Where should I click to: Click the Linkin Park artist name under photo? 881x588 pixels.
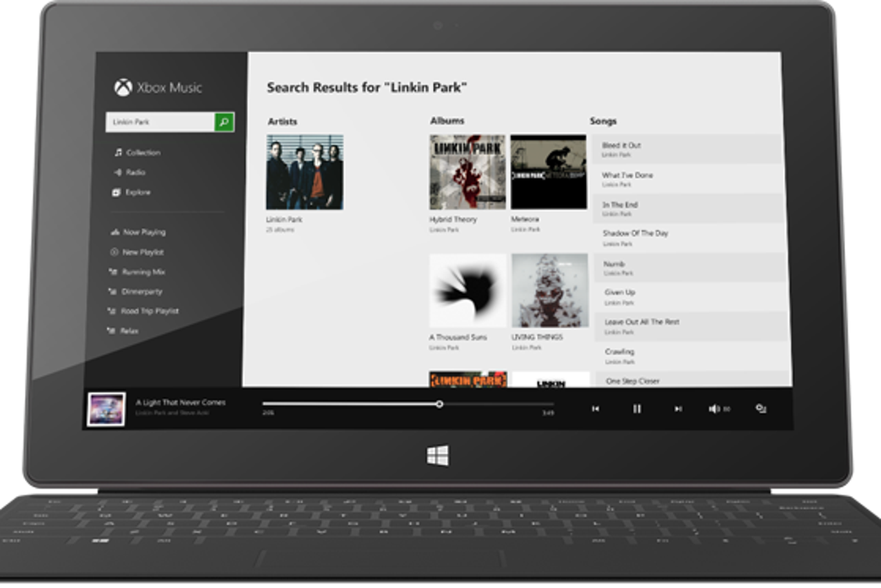click(x=284, y=220)
